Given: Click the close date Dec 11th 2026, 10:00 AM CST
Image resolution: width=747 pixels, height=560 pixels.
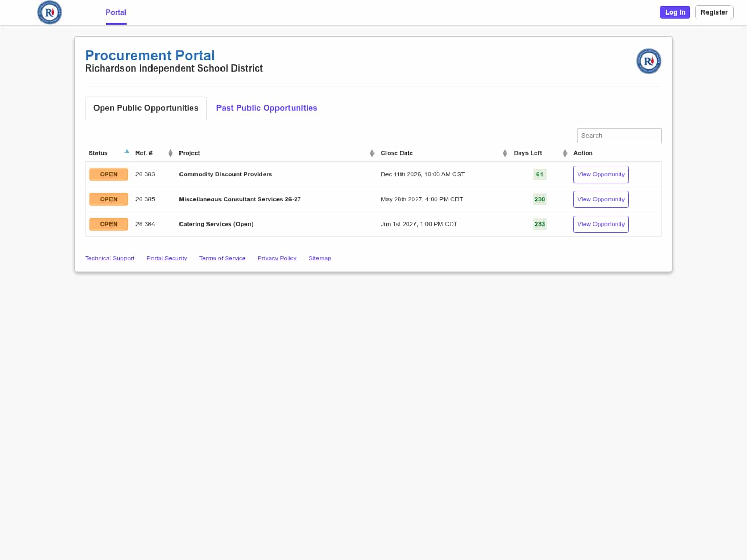Looking at the screenshot, I should (x=423, y=174).
